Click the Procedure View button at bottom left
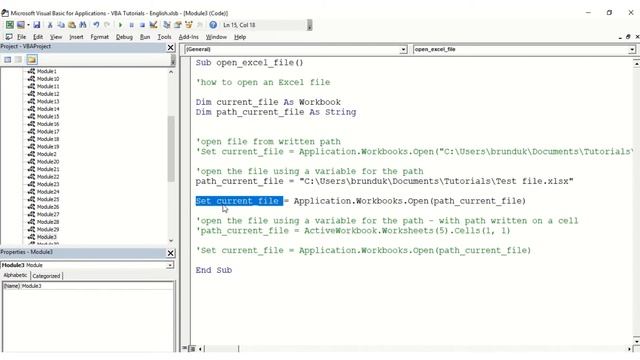The width and height of the screenshot is (640, 360). point(184,349)
